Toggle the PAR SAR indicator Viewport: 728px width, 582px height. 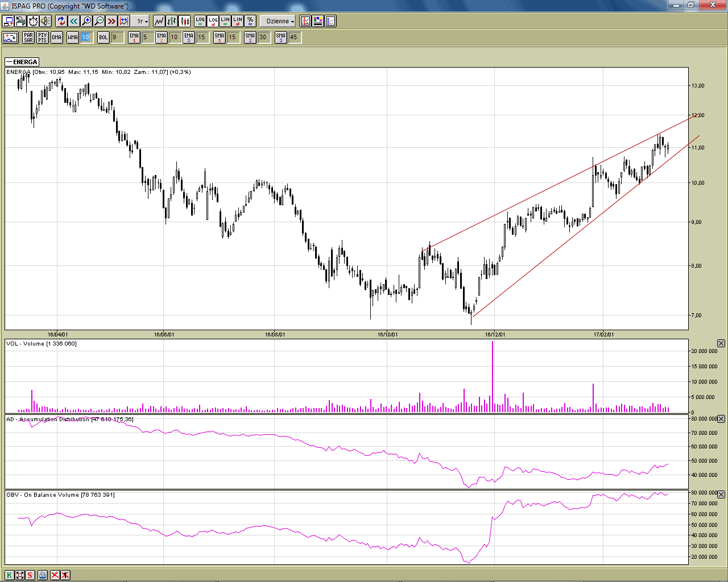tap(28, 37)
